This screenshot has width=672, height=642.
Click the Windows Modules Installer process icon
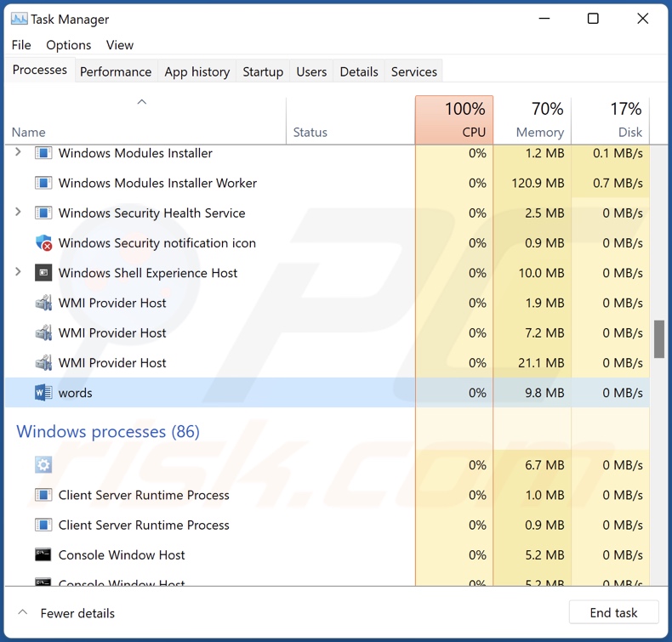[43, 153]
